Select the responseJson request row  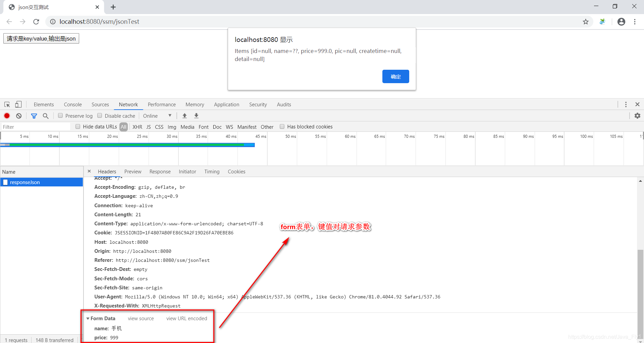click(42, 182)
